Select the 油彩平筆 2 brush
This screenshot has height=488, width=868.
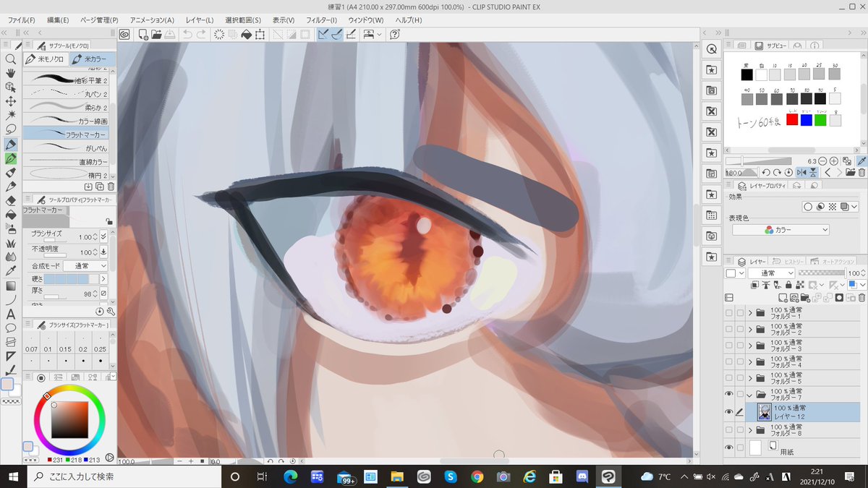[x=66, y=80]
